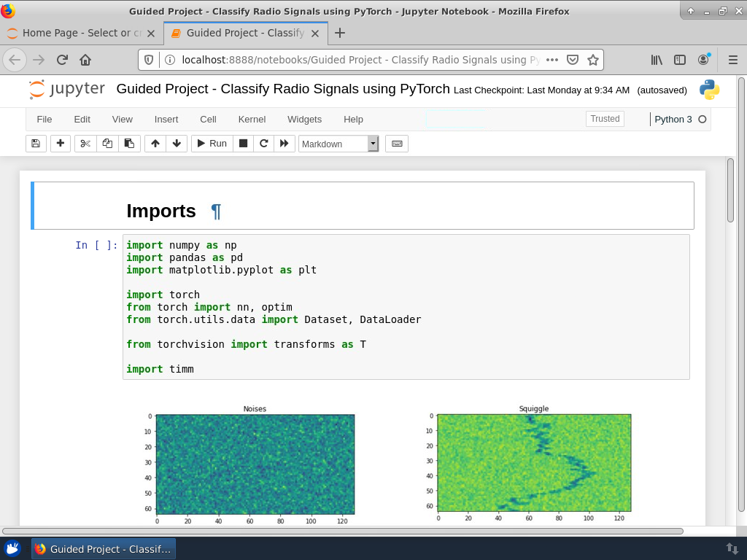This screenshot has width=747, height=560.
Task: Bookmark this page with star
Action: (592, 60)
